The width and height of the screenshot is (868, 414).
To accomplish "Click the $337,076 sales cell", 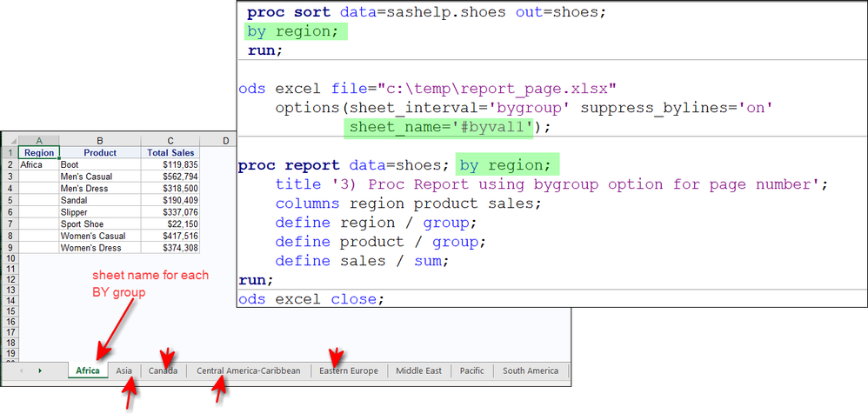I will [170, 212].
